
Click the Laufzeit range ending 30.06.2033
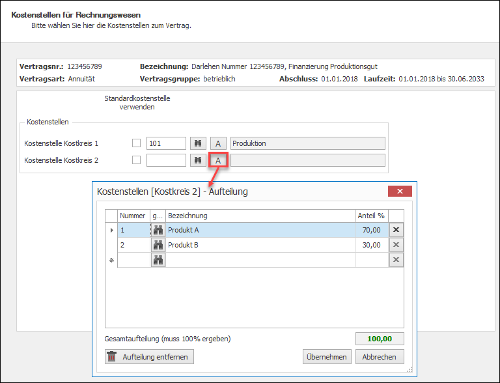[x=441, y=79]
